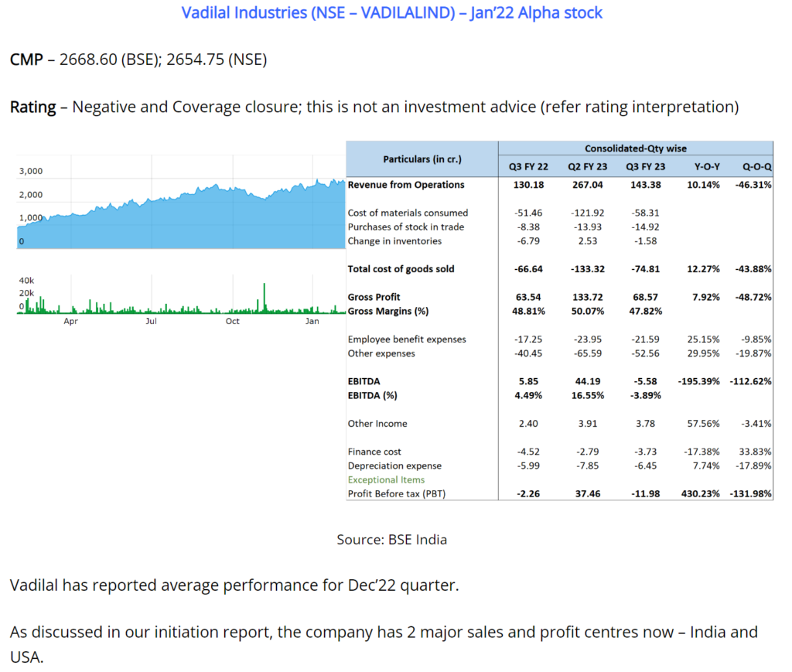Click the Gross Margins (%) row label
Viewport: 792px width, 672px height.
click(x=388, y=312)
